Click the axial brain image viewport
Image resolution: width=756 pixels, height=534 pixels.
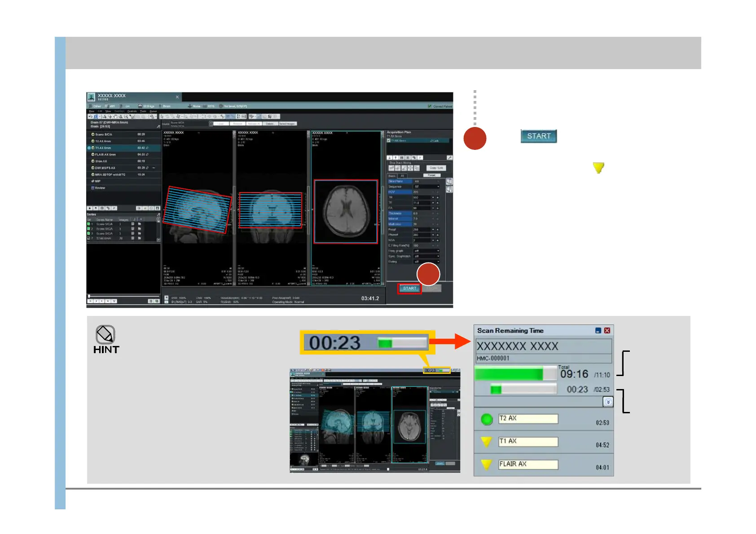click(x=346, y=208)
